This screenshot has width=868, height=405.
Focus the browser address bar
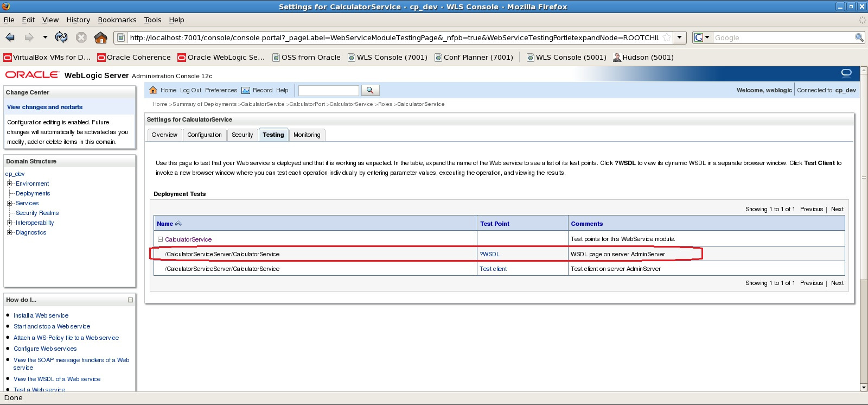click(x=393, y=37)
